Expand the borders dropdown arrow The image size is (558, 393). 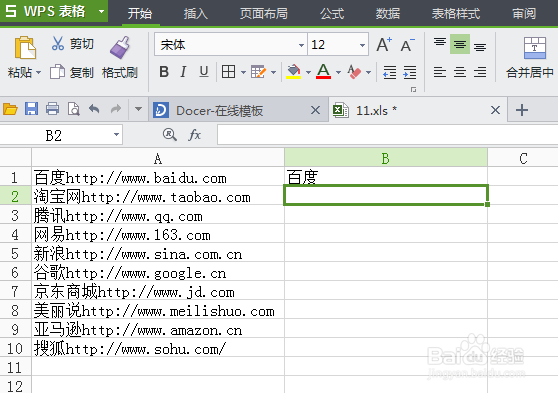(x=243, y=73)
